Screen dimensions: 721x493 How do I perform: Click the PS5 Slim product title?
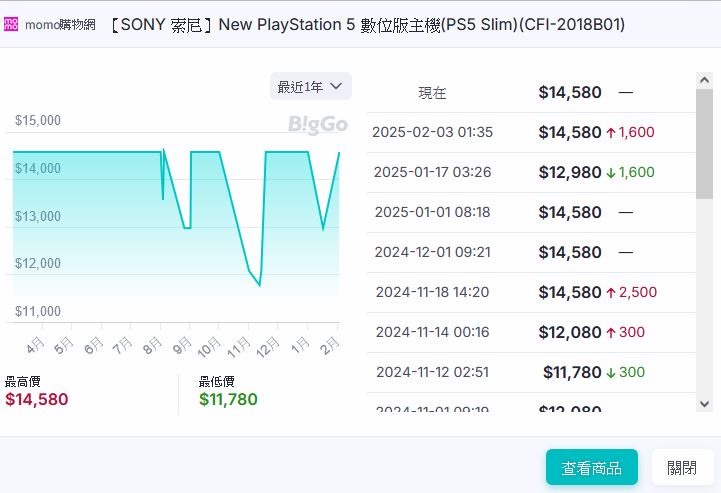(x=367, y=24)
